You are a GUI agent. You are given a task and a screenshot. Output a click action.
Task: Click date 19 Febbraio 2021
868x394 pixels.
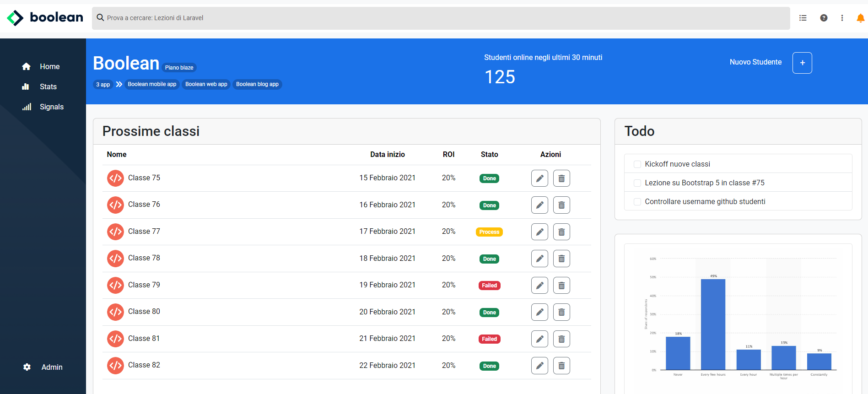(x=387, y=285)
